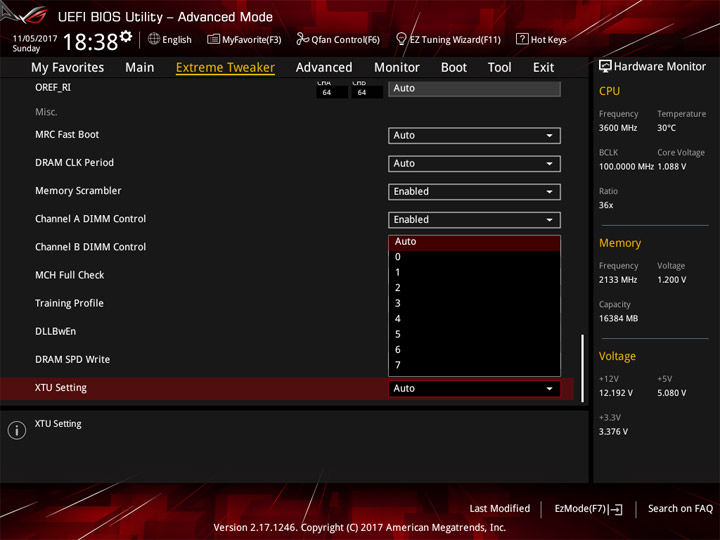
Task: Select the DLLBwEn row
Action: click(56, 332)
